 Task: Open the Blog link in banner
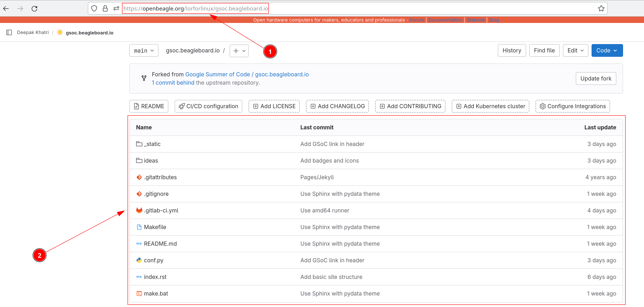494,20
